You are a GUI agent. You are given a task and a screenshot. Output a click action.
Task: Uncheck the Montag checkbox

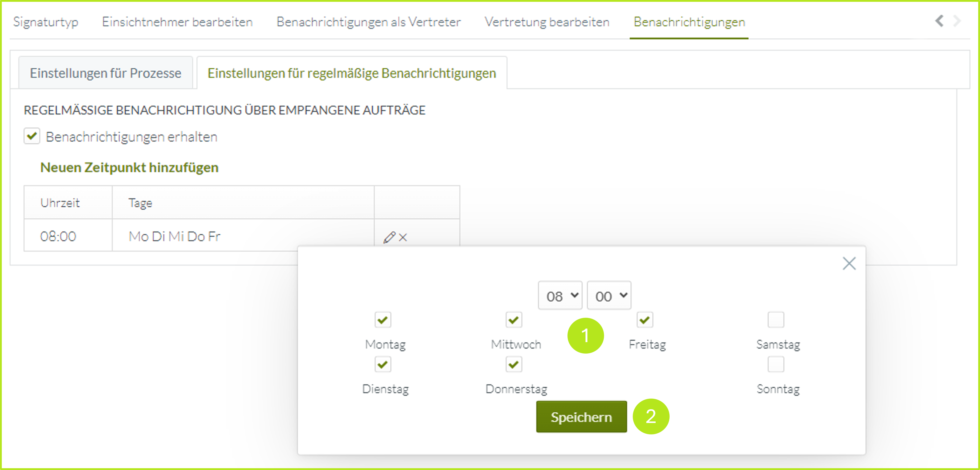click(383, 320)
